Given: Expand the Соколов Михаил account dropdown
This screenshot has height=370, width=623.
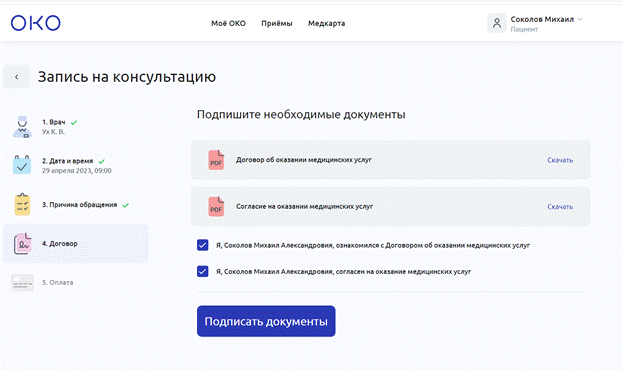Looking at the screenshot, I should tap(580, 19).
